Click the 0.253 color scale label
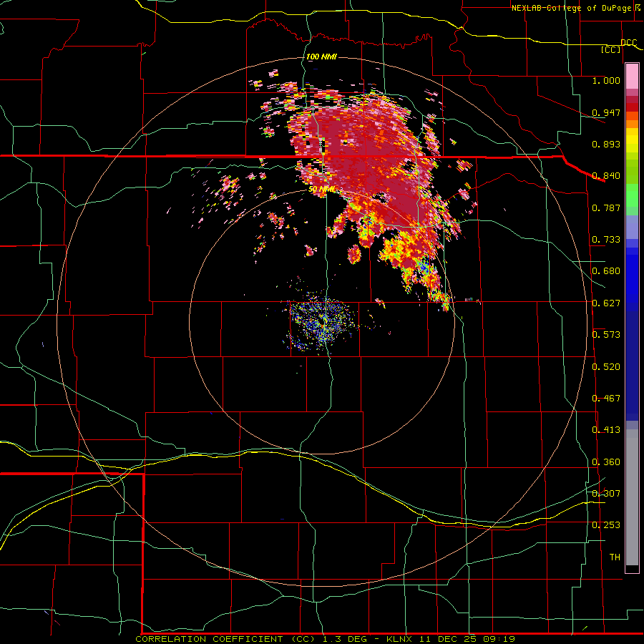 click(x=606, y=525)
